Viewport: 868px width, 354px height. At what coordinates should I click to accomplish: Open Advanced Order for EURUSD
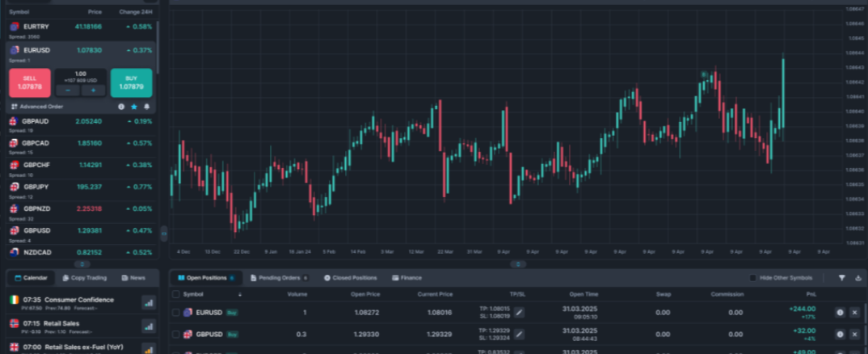tap(37, 107)
